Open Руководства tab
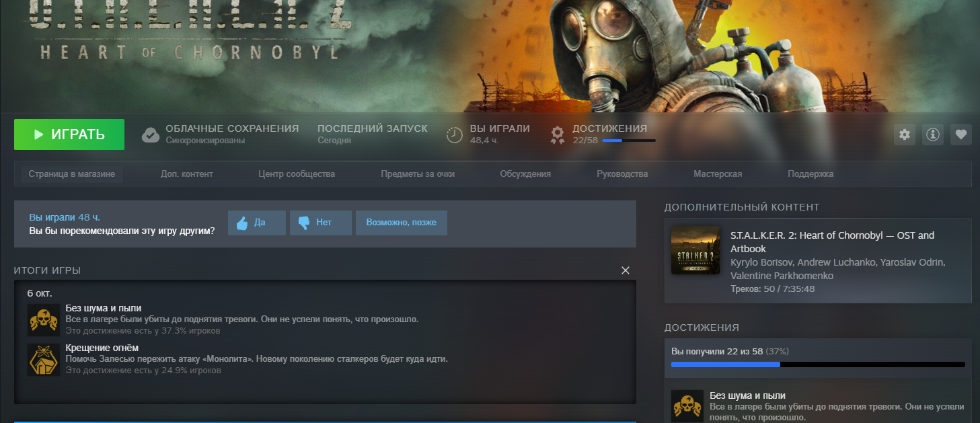The height and width of the screenshot is (423, 980). click(x=622, y=174)
